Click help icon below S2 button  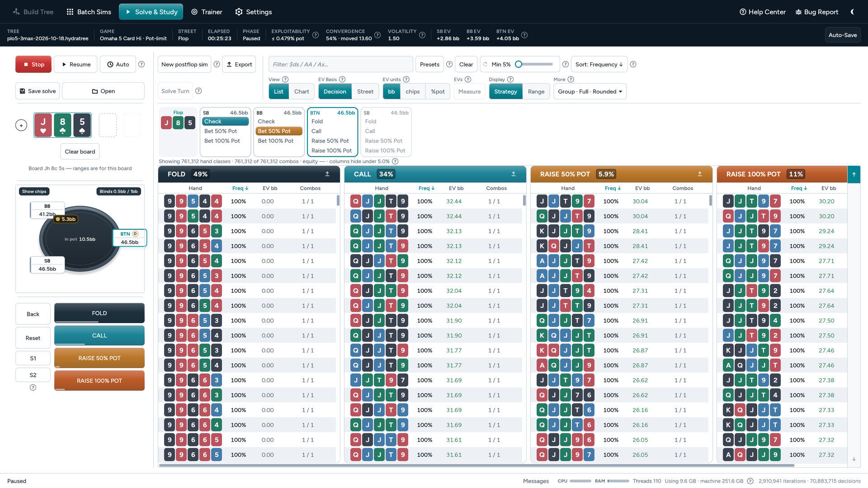point(33,387)
